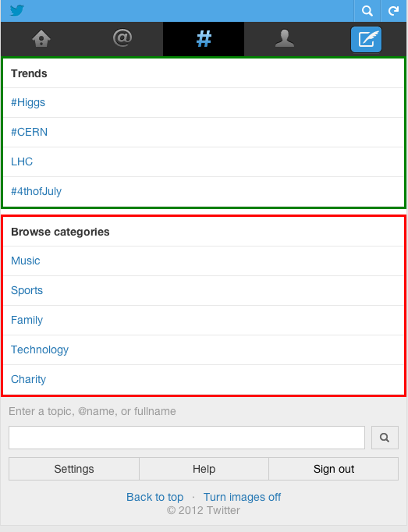View the LHC trending topic
Image resolution: width=408 pixels, height=532 pixels.
tap(22, 161)
